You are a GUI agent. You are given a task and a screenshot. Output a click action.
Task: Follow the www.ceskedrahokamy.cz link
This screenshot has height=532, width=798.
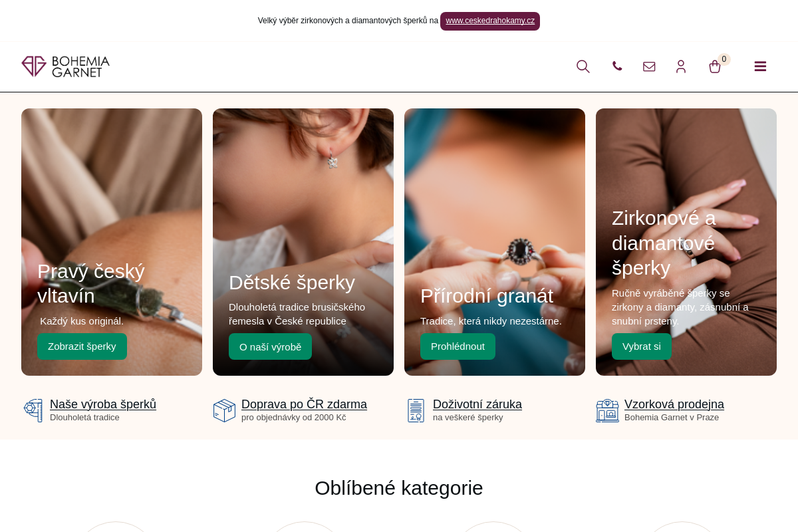[x=490, y=21]
